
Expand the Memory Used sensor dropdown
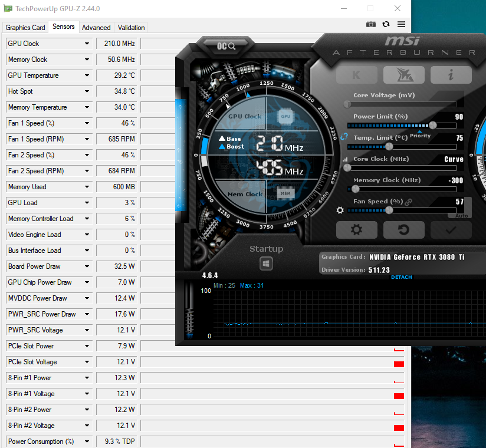87,187
